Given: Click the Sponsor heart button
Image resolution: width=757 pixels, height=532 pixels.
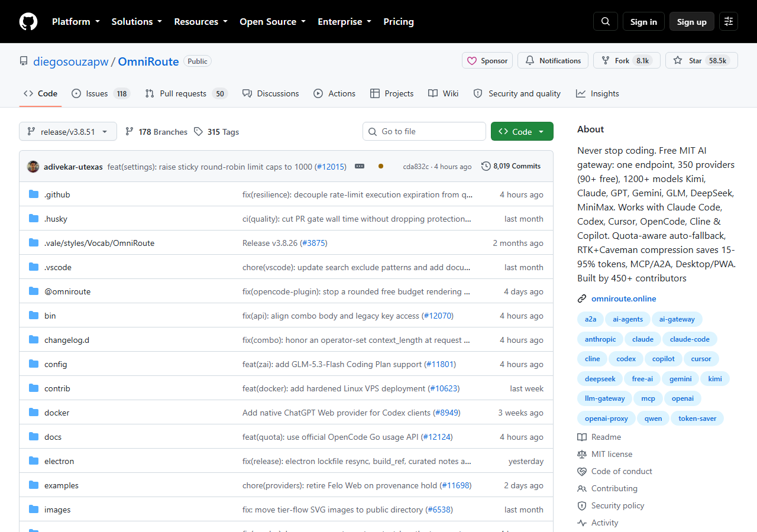Looking at the screenshot, I should point(487,61).
